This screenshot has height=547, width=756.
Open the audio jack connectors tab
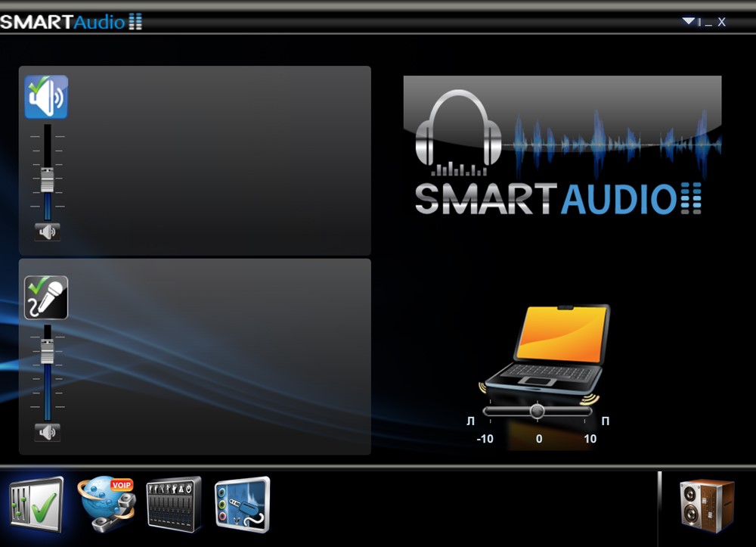(x=243, y=505)
